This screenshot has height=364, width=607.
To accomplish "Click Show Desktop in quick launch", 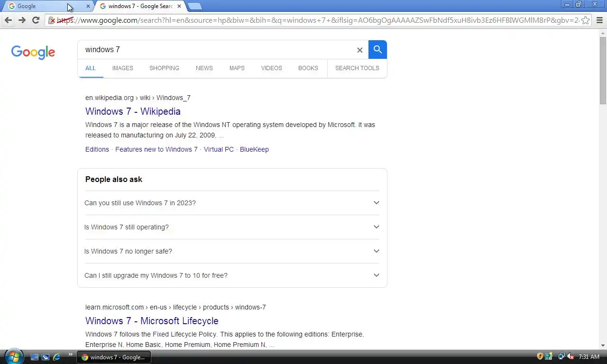I will point(35,357).
